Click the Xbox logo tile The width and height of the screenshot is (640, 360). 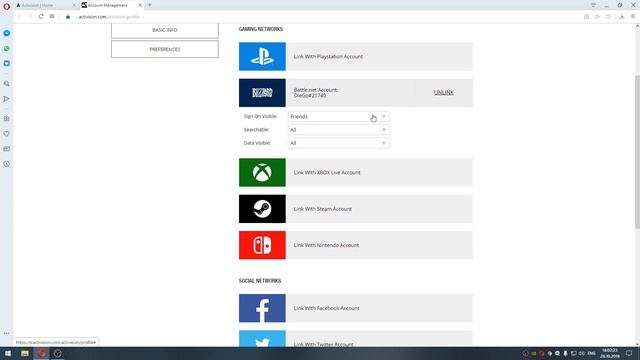[262, 172]
